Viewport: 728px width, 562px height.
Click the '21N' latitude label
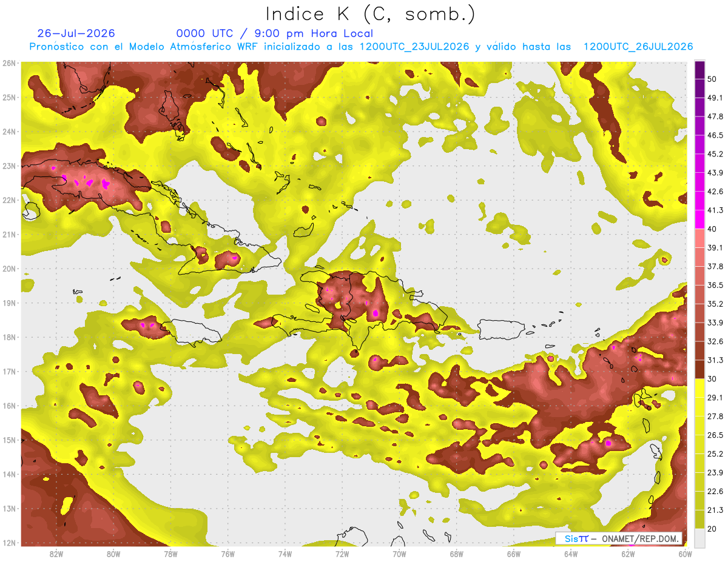[8, 234]
